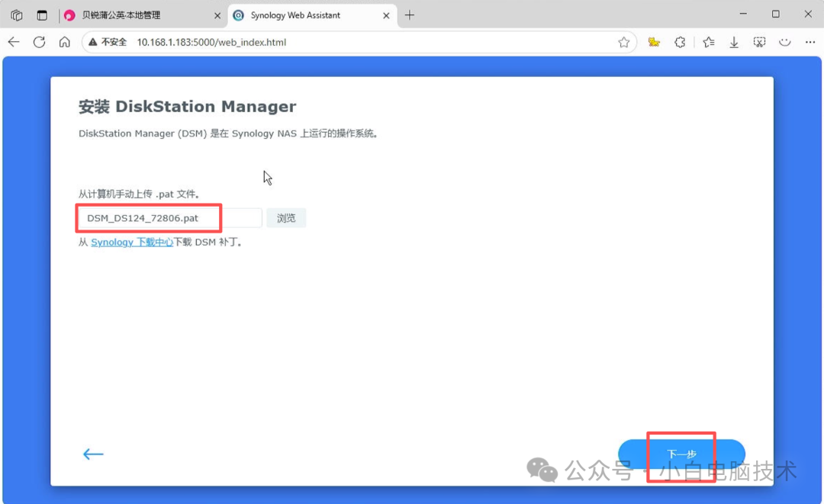Open a new browser tab

click(410, 15)
